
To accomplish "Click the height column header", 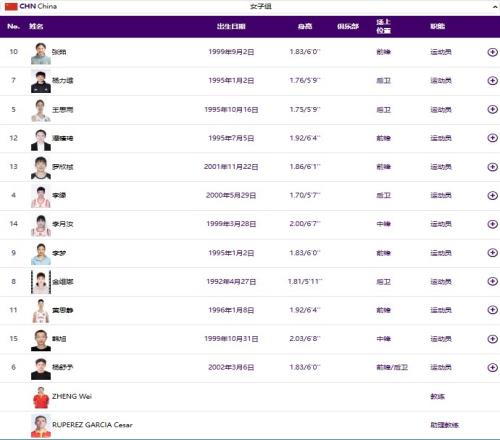I will [305, 26].
